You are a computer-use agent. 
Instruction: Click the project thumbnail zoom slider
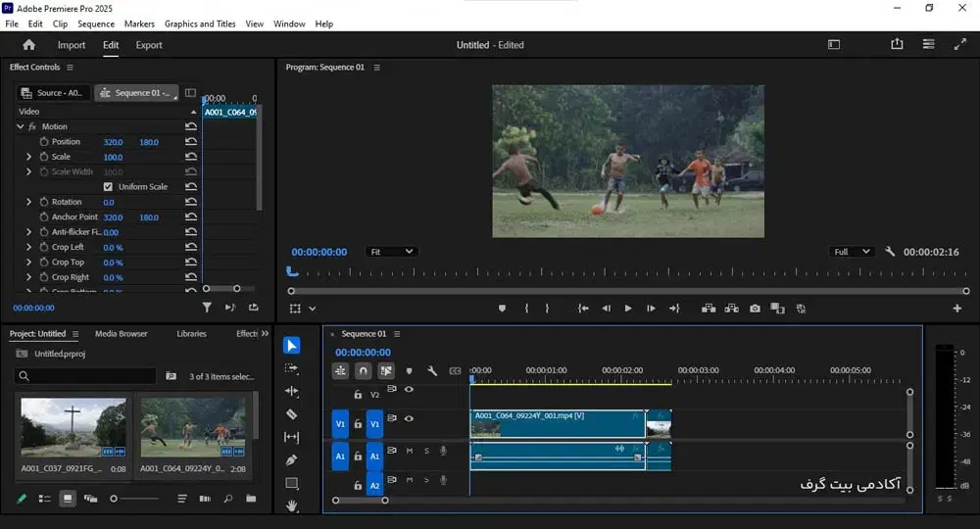(115, 499)
